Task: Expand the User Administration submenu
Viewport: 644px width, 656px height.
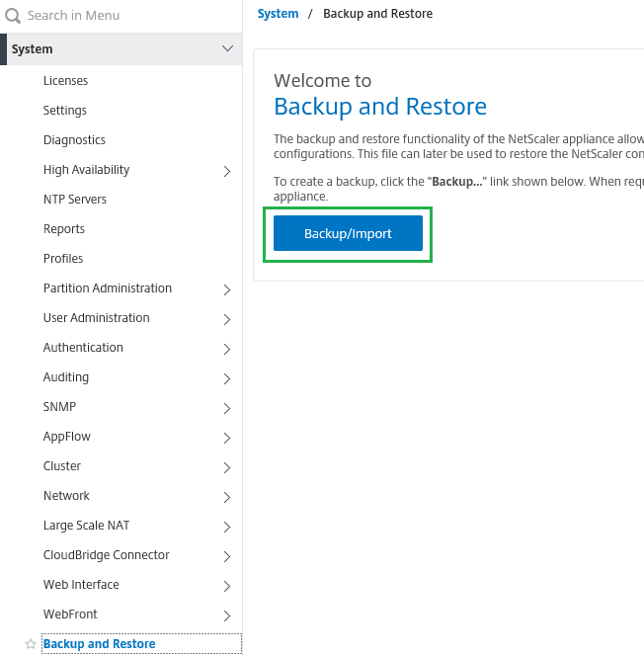Action: tap(227, 319)
